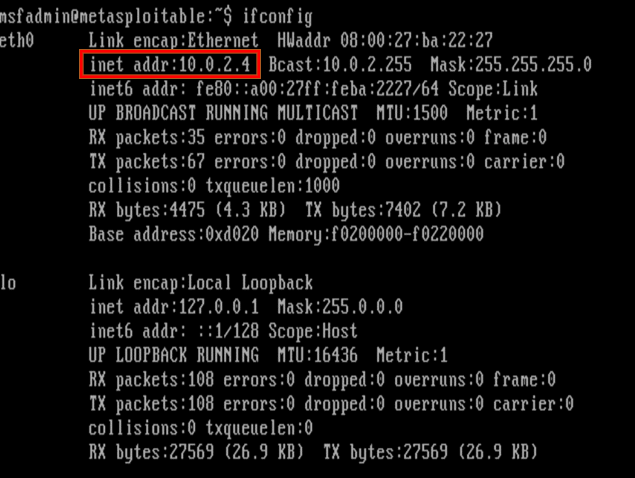
Task: Select the eth0 interface name
Action: click(16, 41)
